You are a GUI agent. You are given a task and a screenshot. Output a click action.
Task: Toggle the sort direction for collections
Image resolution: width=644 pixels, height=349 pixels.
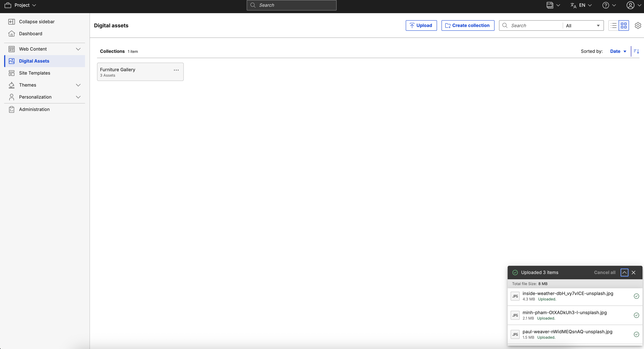(636, 51)
